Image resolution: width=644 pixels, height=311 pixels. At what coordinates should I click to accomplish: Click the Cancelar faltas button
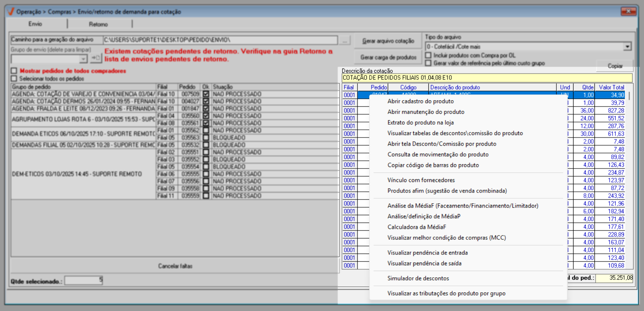click(x=175, y=266)
